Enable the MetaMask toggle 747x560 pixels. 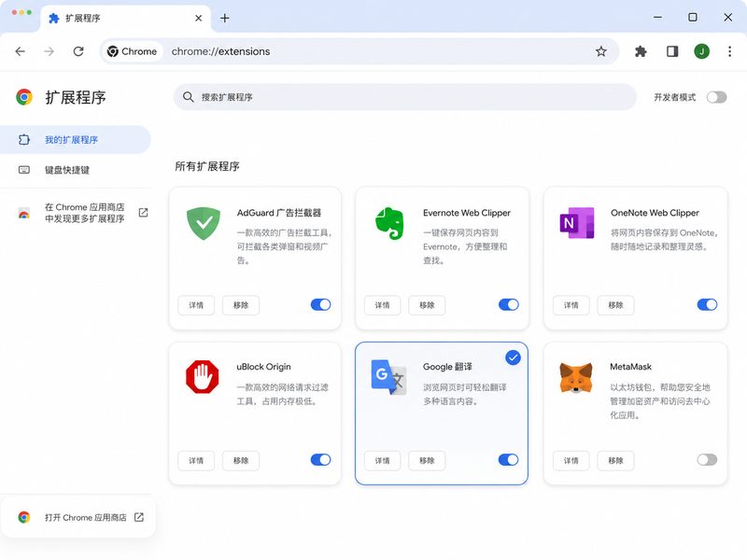(707, 459)
